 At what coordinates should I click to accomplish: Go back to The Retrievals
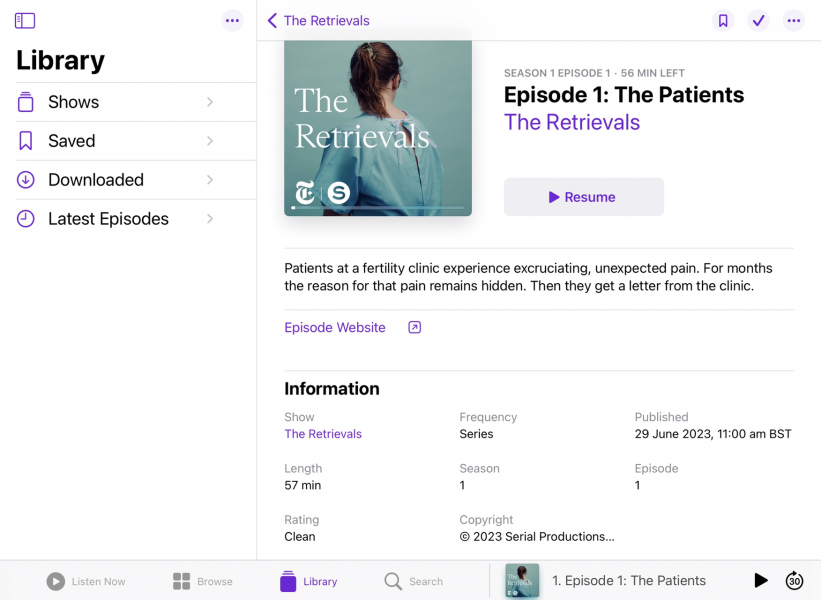click(x=318, y=21)
